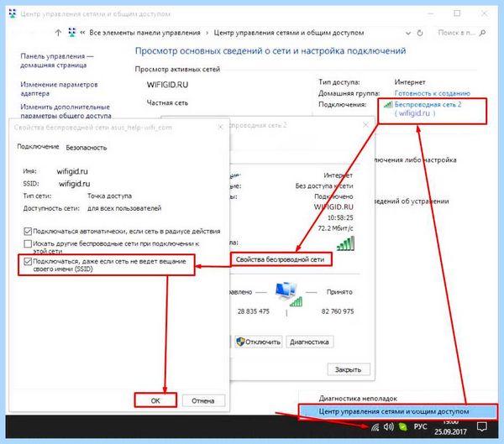Click the Отключить button
Screen dimensions: 504x444
[x=259, y=342]
